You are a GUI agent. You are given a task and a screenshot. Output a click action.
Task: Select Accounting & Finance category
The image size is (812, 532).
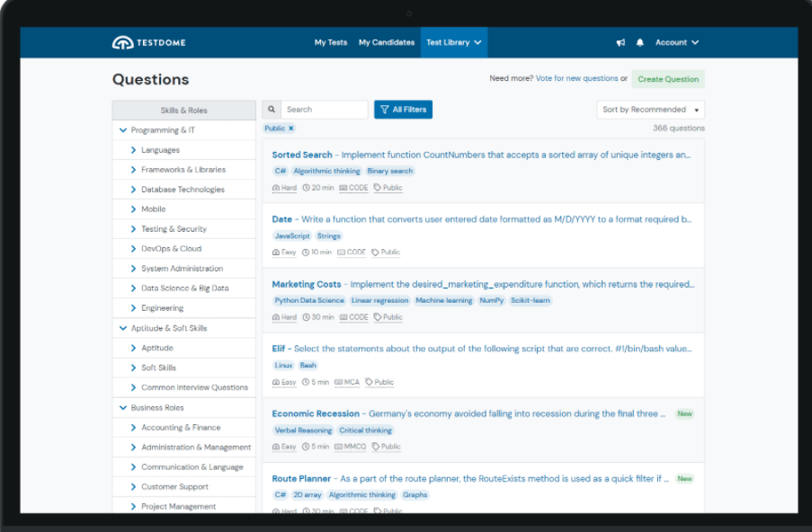[181, 428]
